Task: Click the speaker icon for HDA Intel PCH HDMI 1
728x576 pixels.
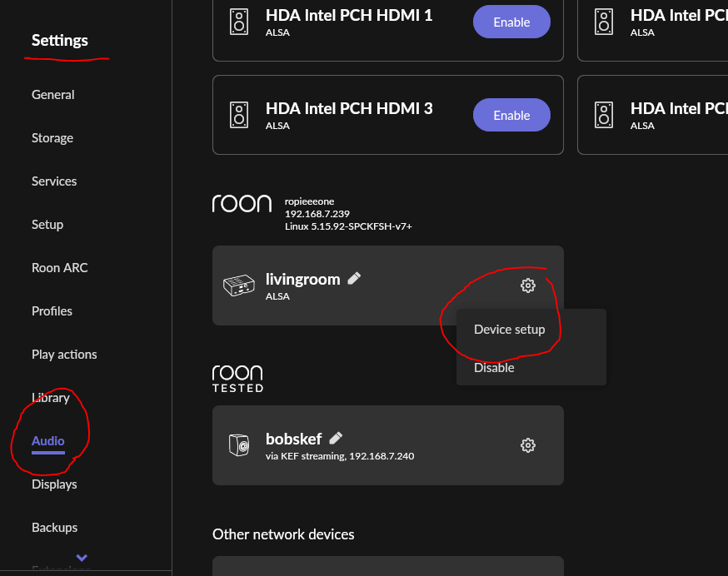Action: click(x=239, y=22)
